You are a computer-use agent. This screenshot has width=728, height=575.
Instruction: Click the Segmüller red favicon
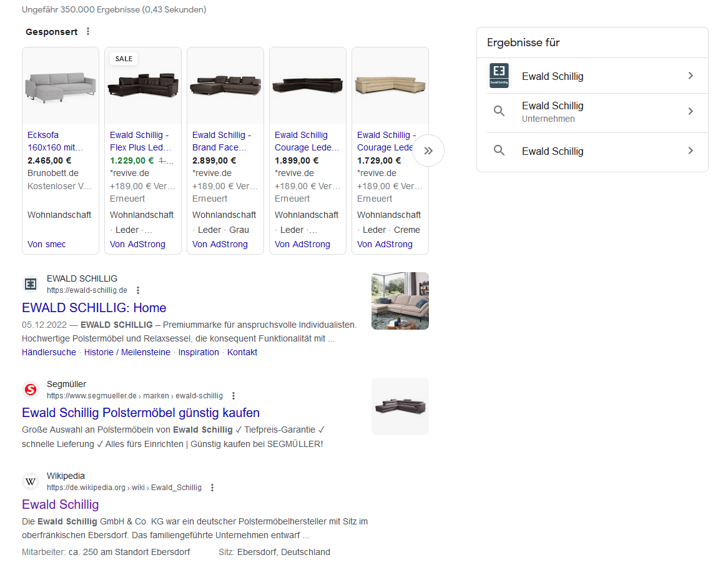coord(31,390)
